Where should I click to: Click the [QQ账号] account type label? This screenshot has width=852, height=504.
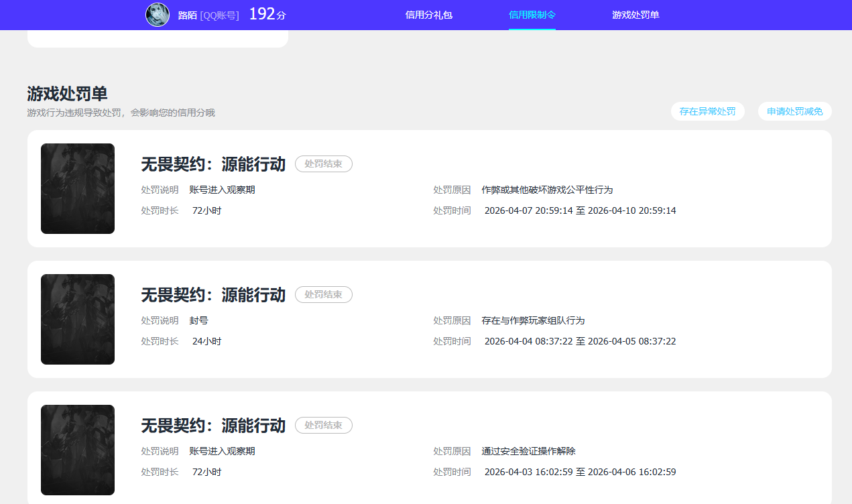219,15
